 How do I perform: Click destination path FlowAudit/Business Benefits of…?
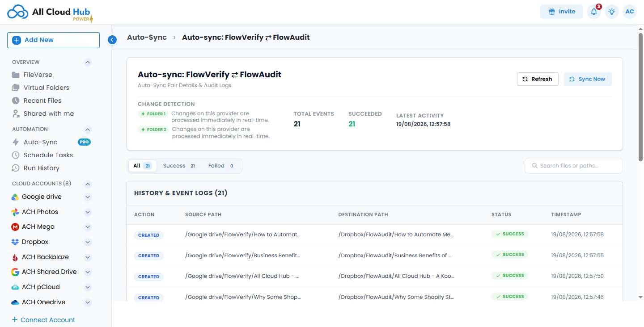click(x=395, y=256)
